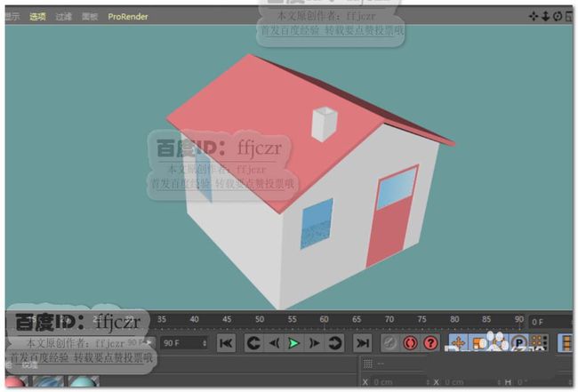Select the white chimney in viewport
Screen dimensions: 578x392
coord(325,124)
